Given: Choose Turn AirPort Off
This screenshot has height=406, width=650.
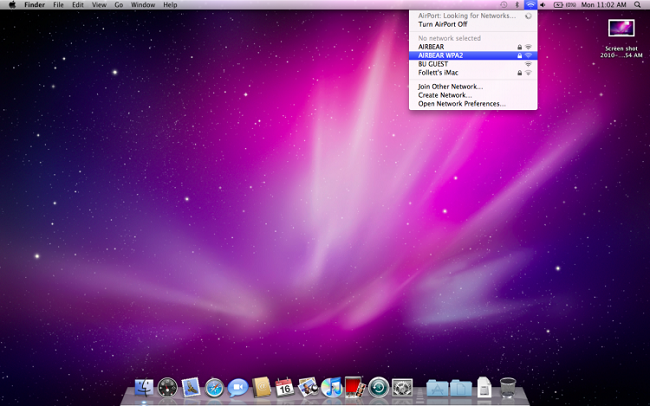Looking at the screenshot, I should tap(473, 24).
